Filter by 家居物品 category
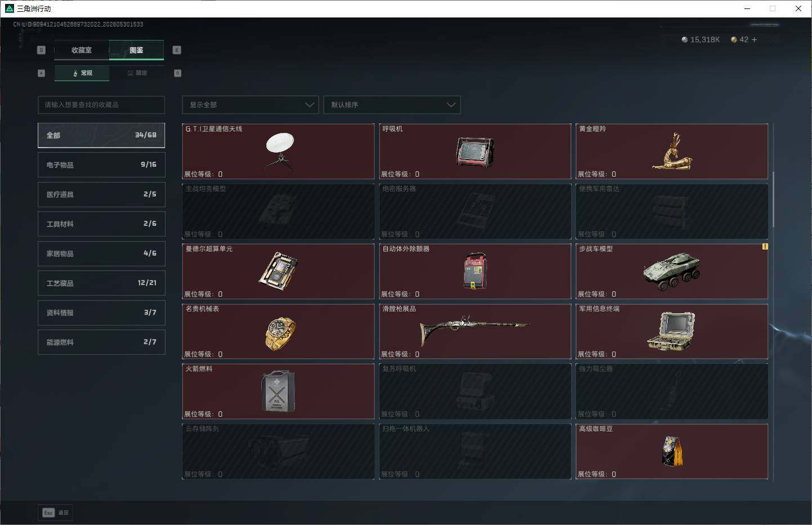812x525 pixels. [x=101, y=253]
